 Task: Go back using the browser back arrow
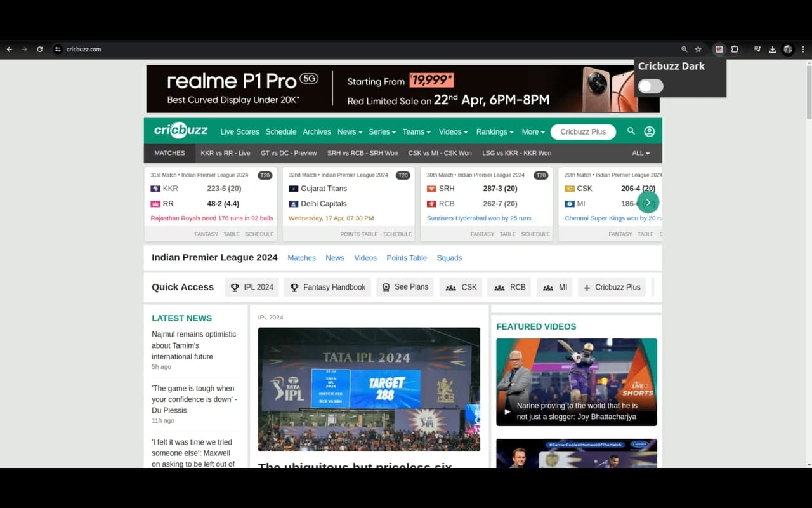9,50
